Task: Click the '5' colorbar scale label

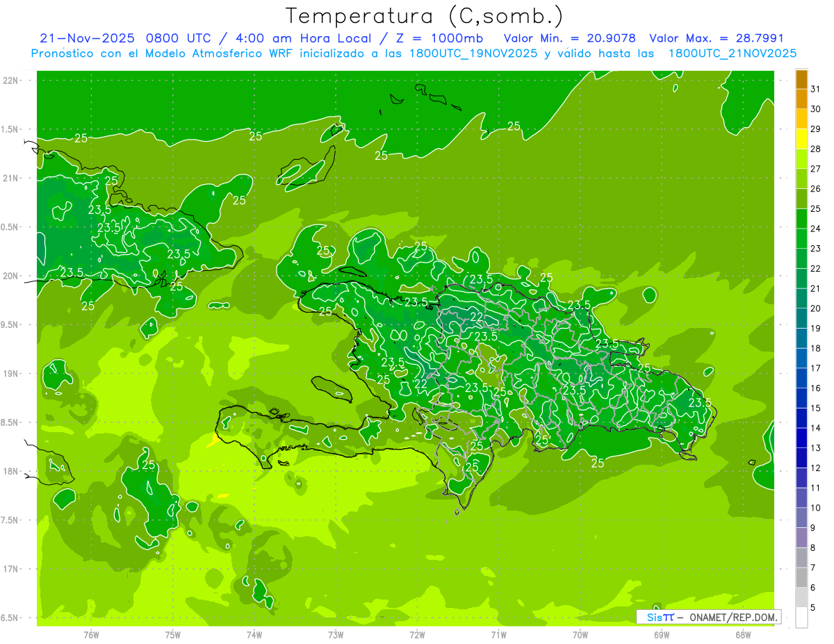Action: (x=812, y=608)
